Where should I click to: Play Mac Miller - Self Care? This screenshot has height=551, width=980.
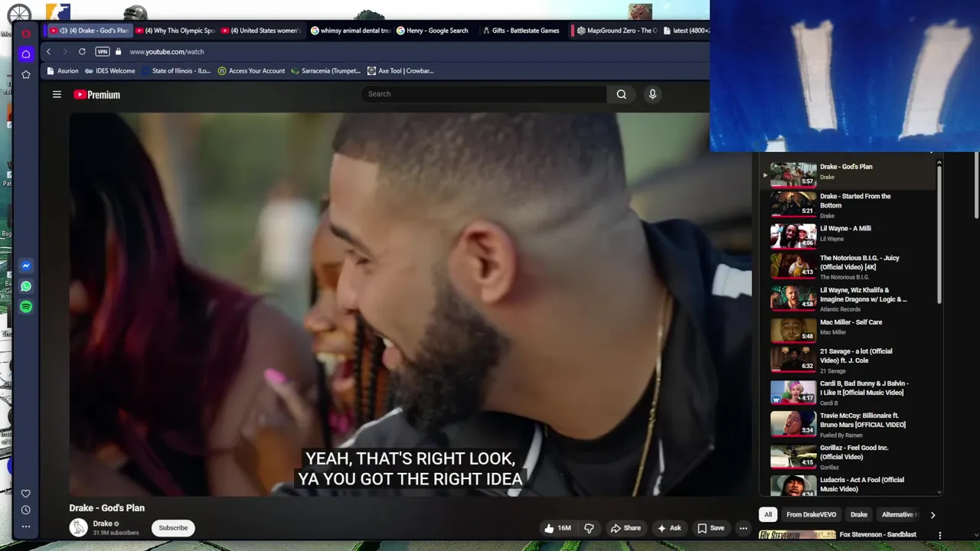pos(849,329)
